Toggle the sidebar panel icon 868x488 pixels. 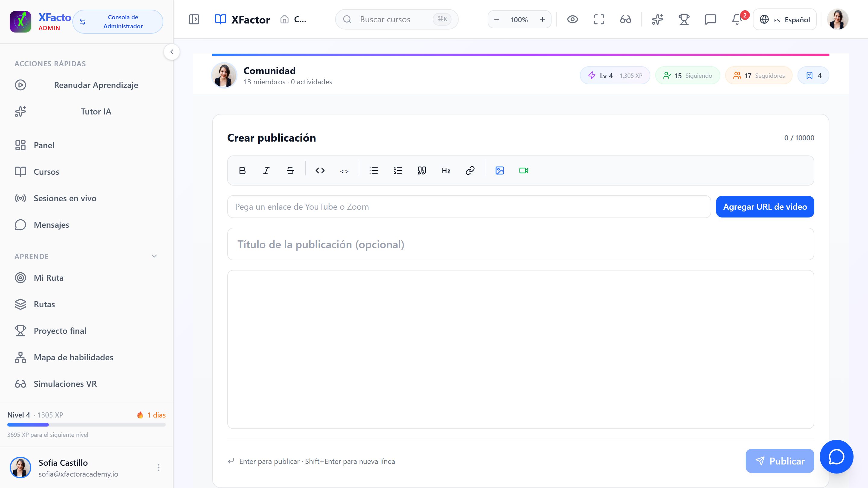(194, 19)
